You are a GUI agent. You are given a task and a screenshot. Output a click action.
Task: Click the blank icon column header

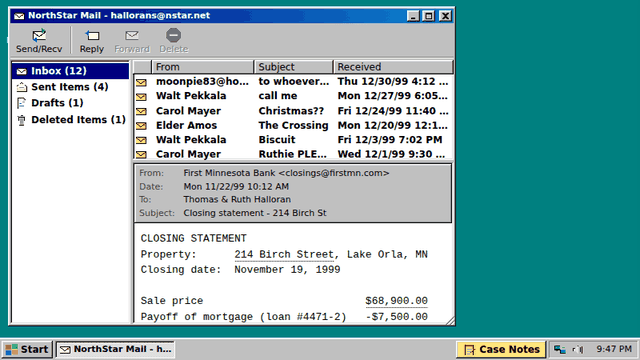142,67
